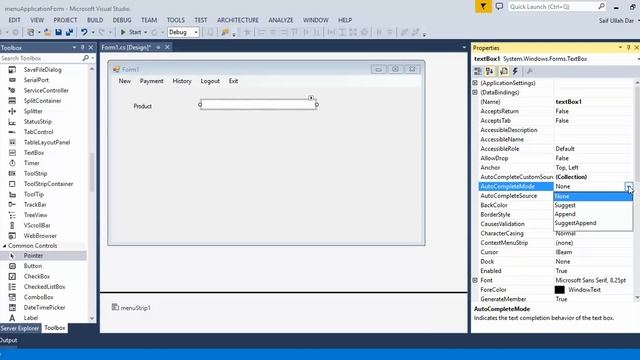The image size is (640, 360).
Task: Select CheckBox in the Toolbox
Action: pos(37,276)
